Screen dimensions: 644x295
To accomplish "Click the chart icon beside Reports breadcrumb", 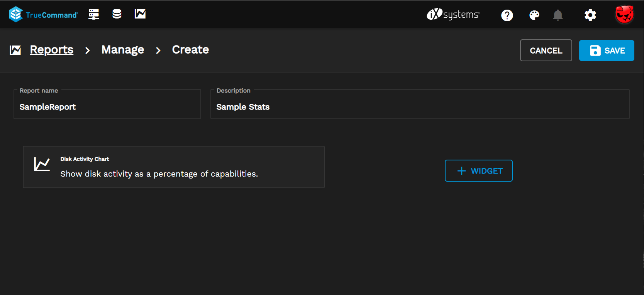I will [x=15, y=50].
